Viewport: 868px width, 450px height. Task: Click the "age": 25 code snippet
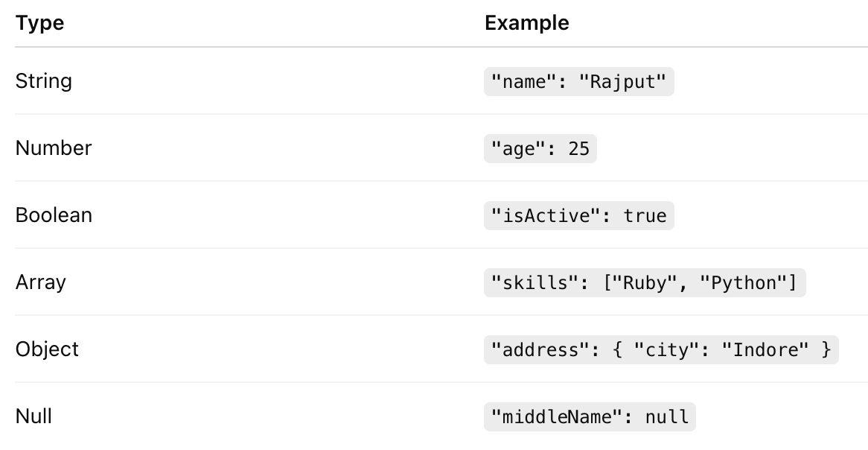point(540,148)
